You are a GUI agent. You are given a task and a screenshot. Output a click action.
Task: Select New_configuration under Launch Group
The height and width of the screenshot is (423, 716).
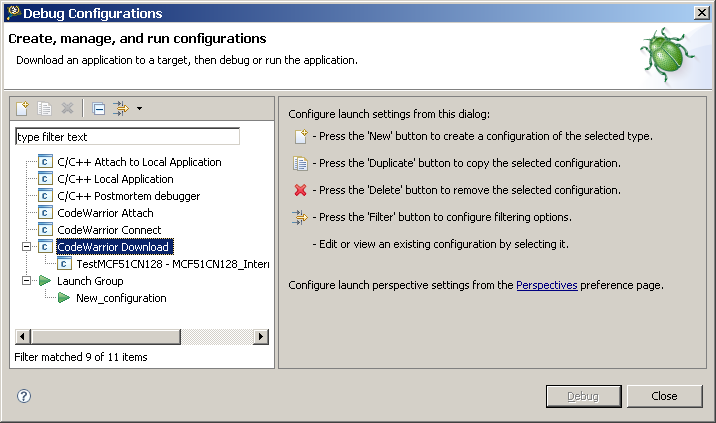click(121, 298)
